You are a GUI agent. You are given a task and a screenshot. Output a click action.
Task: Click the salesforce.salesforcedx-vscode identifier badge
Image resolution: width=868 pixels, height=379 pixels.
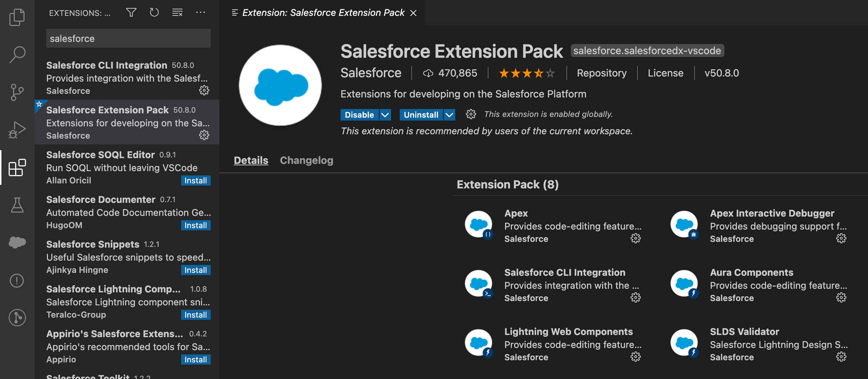coord(647,51)
